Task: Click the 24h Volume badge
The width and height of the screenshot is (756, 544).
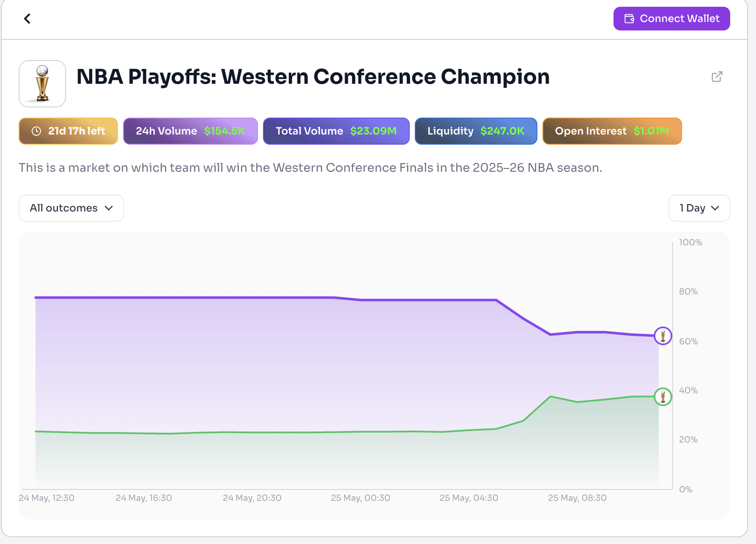Action: click(190, 131)
